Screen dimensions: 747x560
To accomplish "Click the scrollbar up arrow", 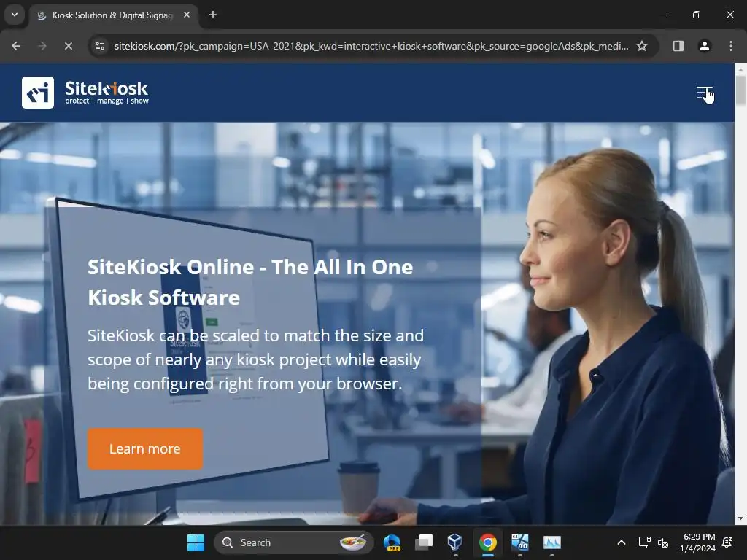I will (x=740, y=69).
